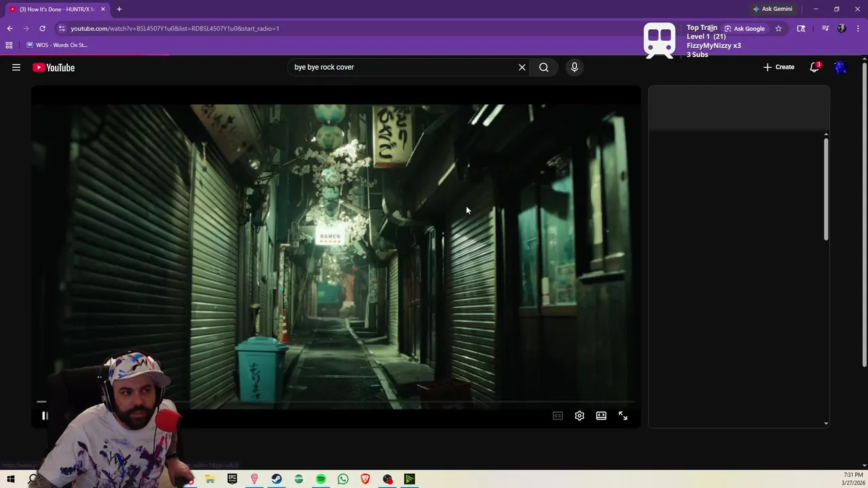Bookmark this page with the star

(778, 28)
